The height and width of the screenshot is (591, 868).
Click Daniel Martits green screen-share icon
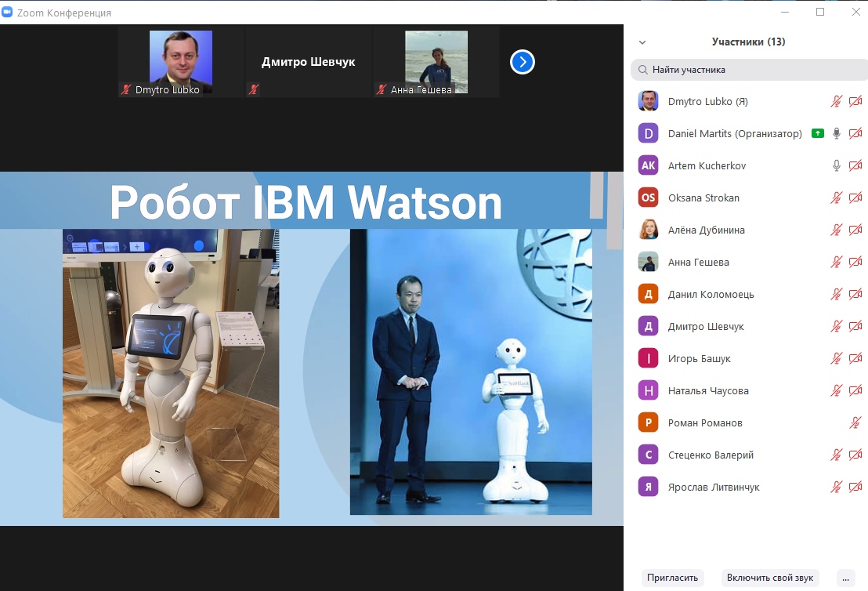tap(818, 134)
